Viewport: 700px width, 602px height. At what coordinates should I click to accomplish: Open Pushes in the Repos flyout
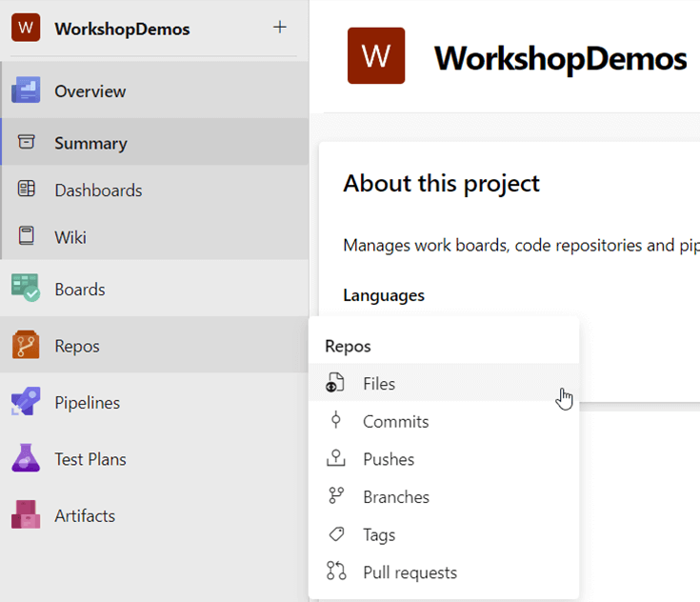click(x=388, y=459)
